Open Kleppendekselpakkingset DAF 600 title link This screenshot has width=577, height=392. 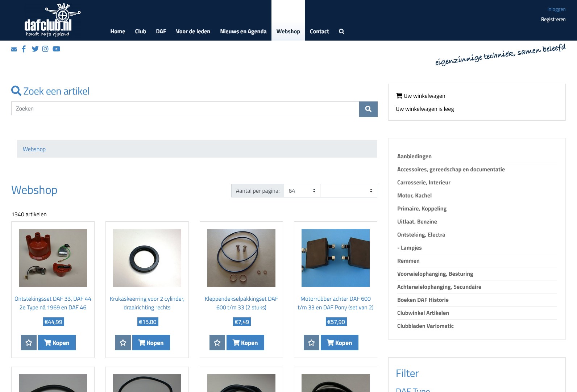coord(241,303)
